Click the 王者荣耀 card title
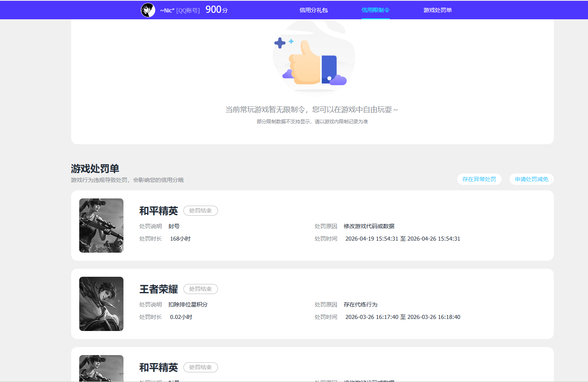Screen dimensions: 588x382 (158, 289)
